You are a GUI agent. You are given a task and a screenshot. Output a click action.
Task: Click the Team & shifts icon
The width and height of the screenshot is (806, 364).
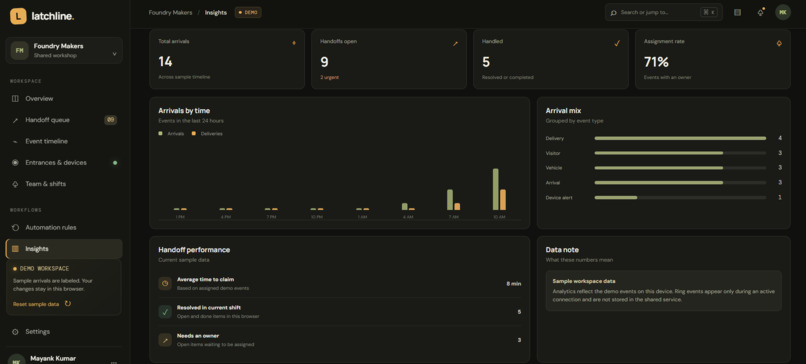15,184
